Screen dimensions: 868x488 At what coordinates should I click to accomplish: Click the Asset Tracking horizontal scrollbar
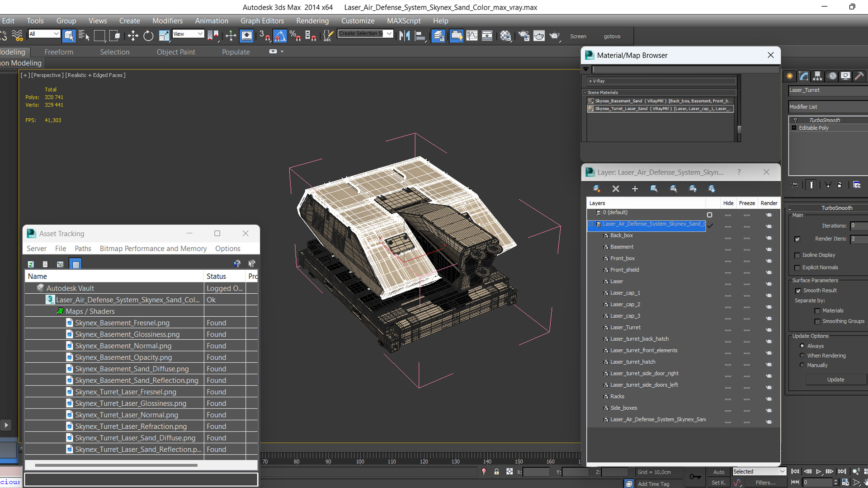(x=116, y=465)
